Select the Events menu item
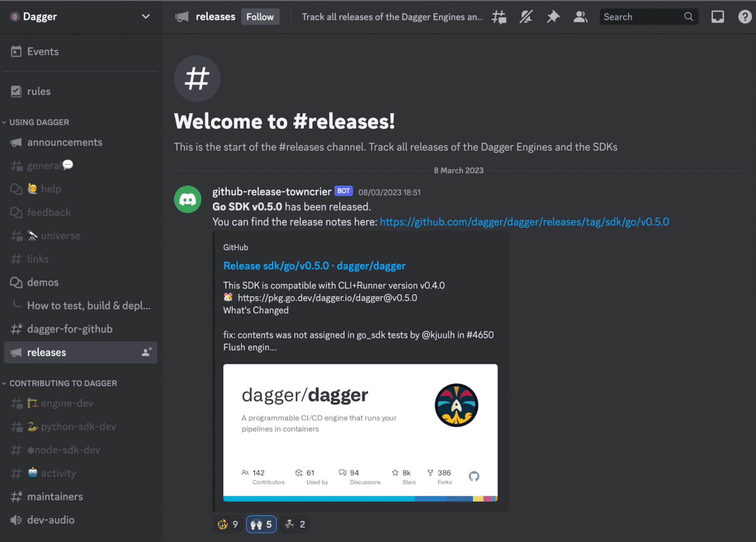 tap(43, 51)
